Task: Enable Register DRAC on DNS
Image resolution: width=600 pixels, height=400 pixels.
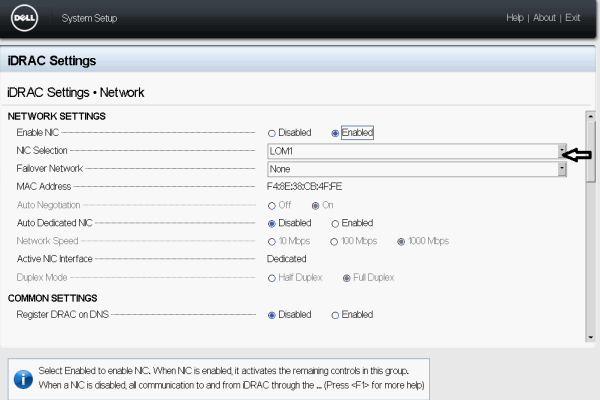Action: (335, 315)
